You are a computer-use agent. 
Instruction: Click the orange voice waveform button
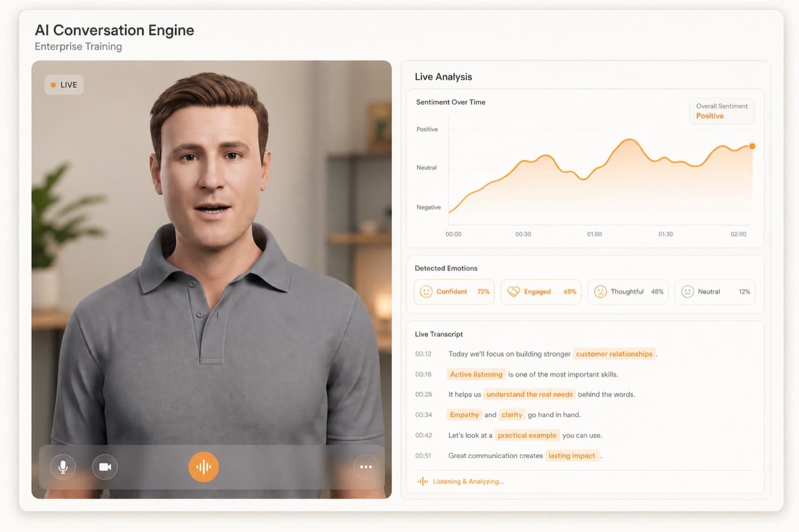click(204, 467)
